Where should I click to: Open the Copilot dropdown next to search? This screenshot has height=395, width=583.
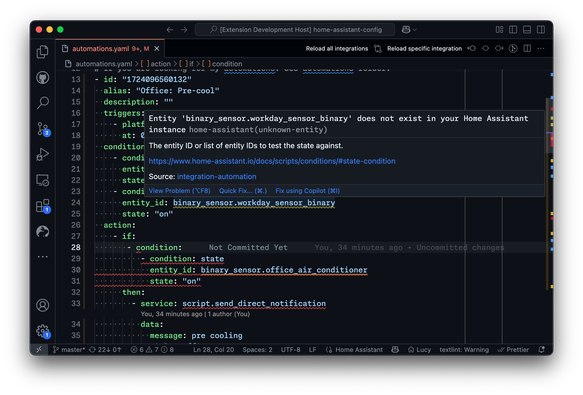tap(409, 29)
